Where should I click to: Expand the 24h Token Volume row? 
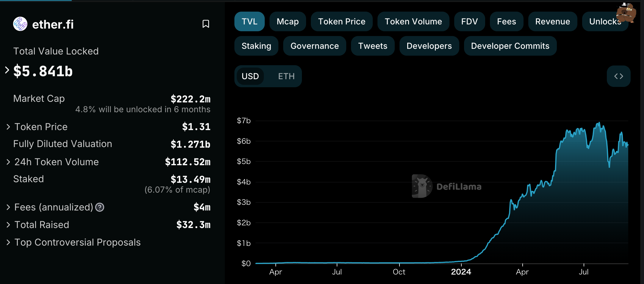pyautogui.click(x=8, y=162)
